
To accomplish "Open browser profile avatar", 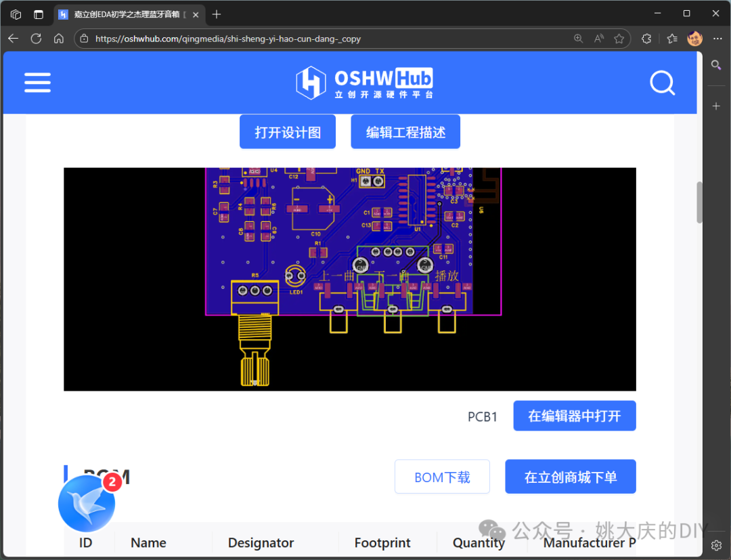I will coord(694,39).
